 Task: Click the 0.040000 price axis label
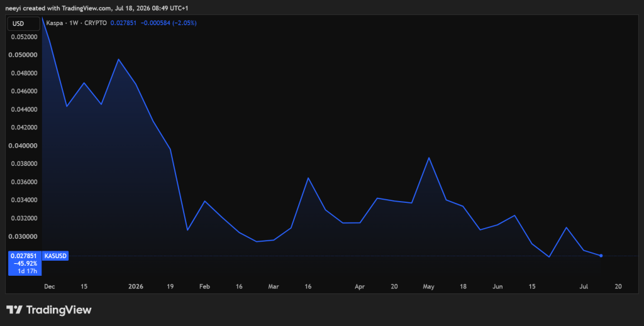point(24,146)
